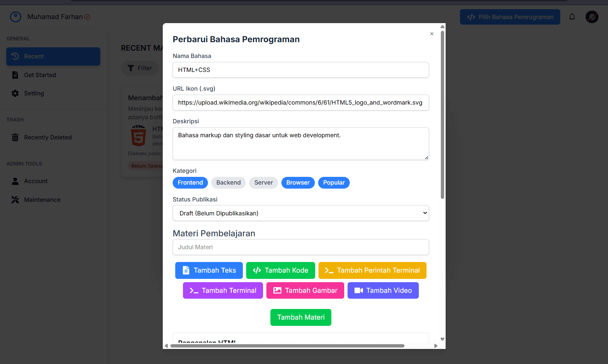Click the horizontal scrollbar right arrow

point(436,346)
